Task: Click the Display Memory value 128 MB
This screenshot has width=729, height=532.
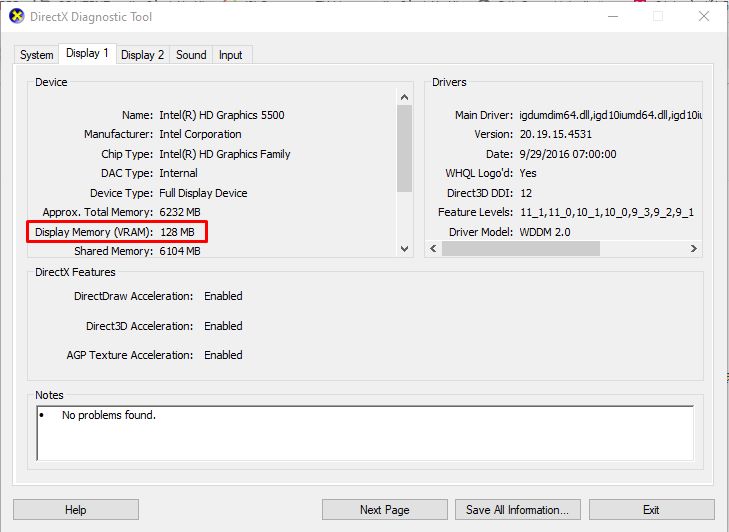Action: coord(178,232)
